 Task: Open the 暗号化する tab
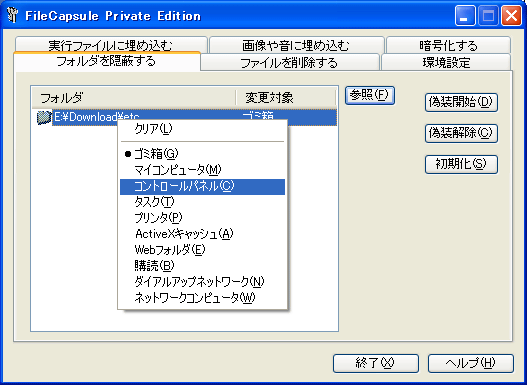pyautogui.click(x=448, y=45)
